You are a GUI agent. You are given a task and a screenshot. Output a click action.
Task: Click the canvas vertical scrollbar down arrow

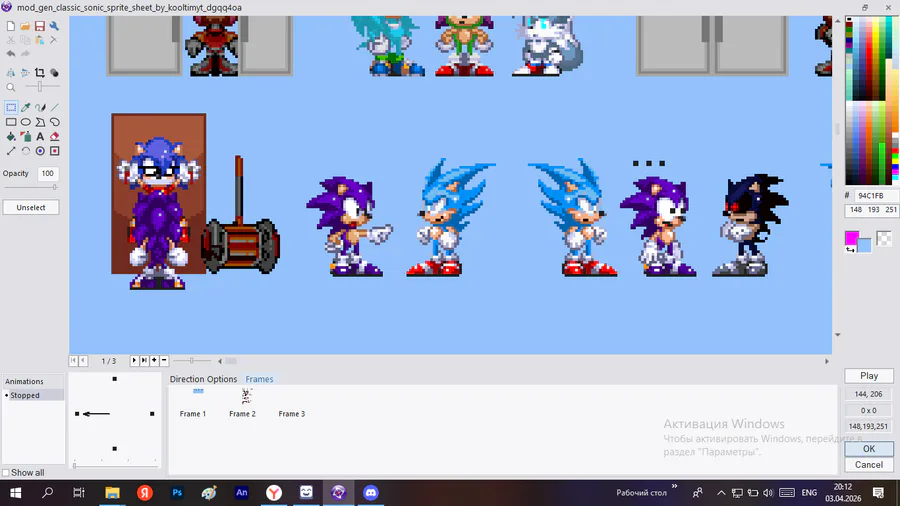(837, 334)
